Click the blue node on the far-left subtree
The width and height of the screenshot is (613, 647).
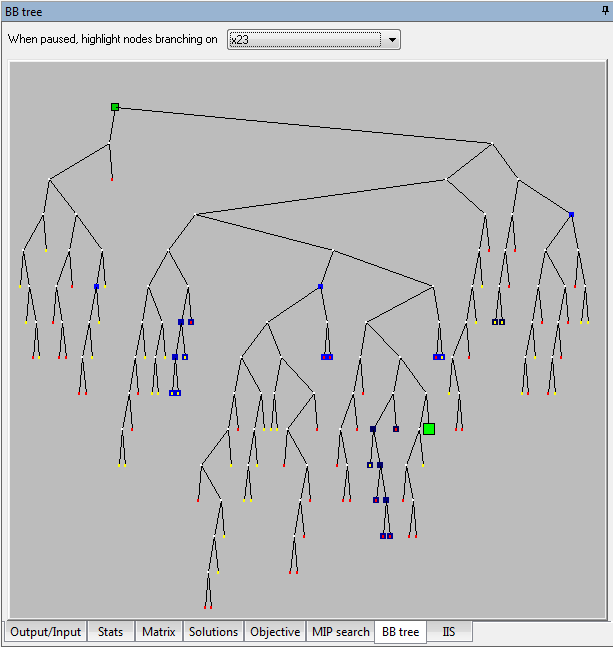(x=97, y=287)
